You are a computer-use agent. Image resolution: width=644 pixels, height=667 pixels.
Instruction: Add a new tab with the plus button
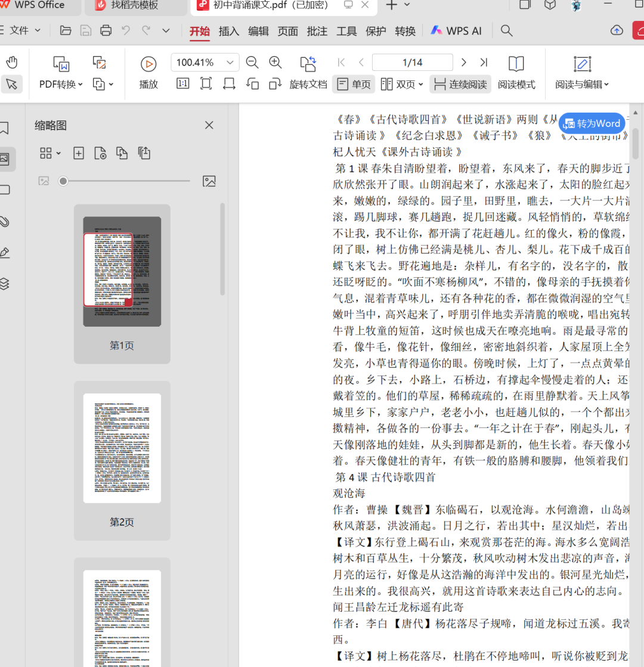pos(391,5)
